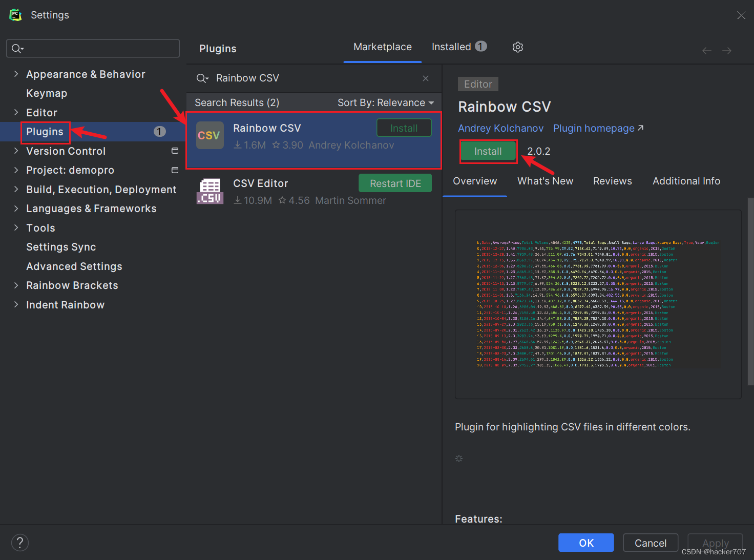Confirm settings with the OK button
This screenshot has height=560, width=754.
[x=586, y=543]
